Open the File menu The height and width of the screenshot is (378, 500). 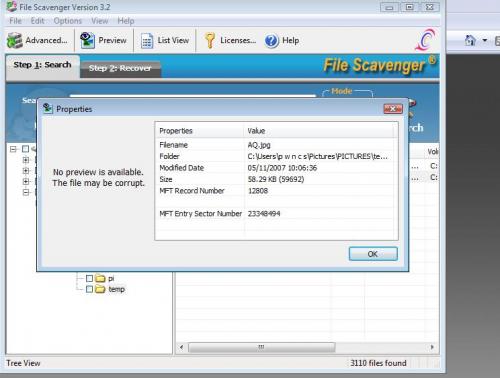(x=15, y=21)
